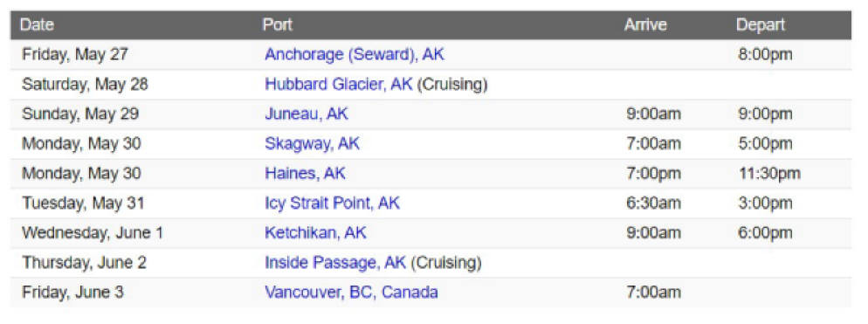Click the Ketchikan, AK port link

pos(315,232)
